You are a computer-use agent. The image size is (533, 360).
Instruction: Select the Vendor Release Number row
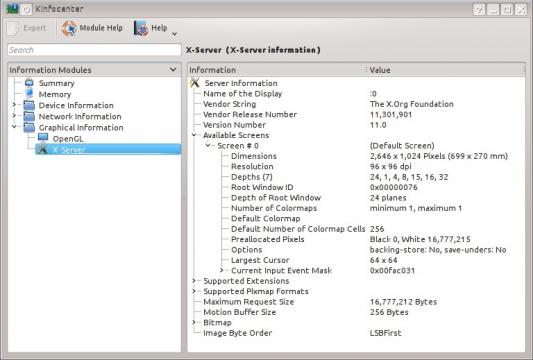(250, 115)
